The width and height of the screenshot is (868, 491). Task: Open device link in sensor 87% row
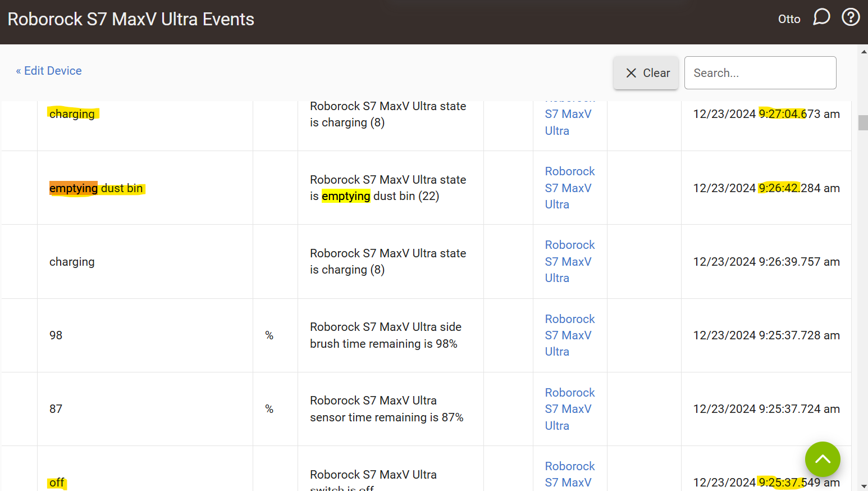click(x=569, y=409)
